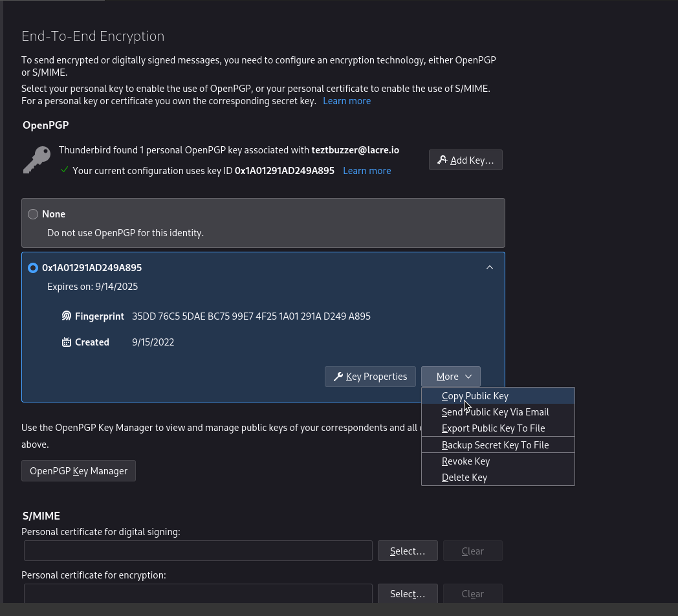Click Select… for encryption certificate
The height and width of the screenshot is (616, 678).
pyautogui.click(x=408, y=593)
